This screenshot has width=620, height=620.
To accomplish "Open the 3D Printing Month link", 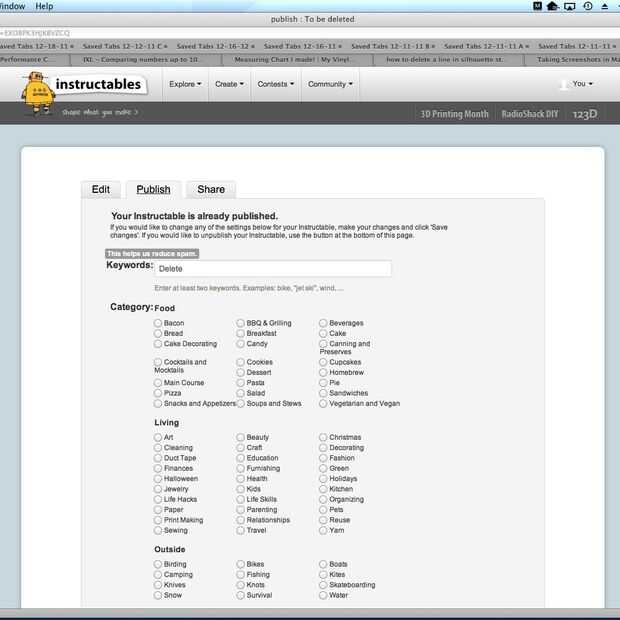I will (454, 114).
